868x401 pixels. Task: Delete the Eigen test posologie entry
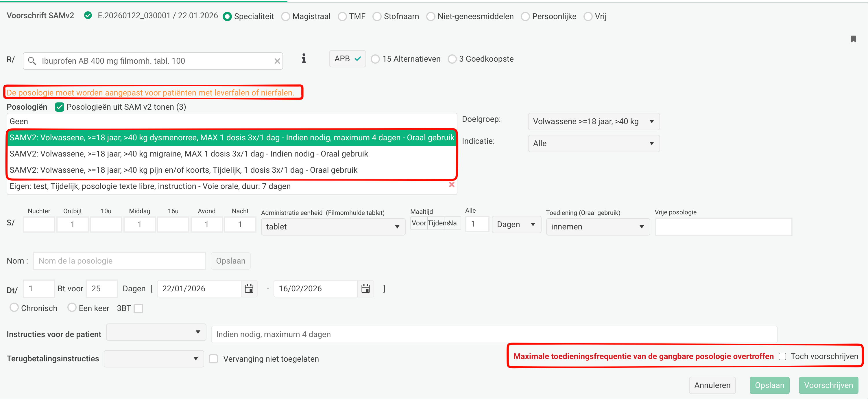(452, 185)
